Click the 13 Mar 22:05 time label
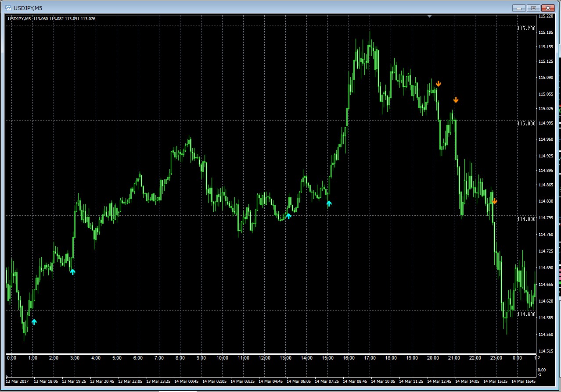This screenshot has width=561, height=392. [x=131, y=381]
